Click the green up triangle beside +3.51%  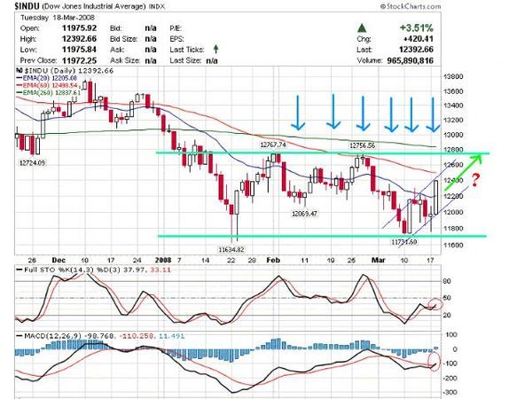363,27
